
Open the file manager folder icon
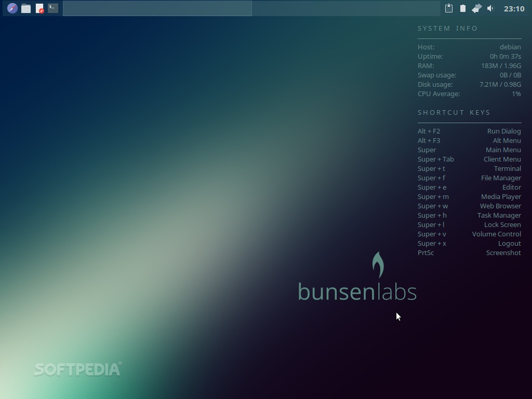[x=26, y=8]
